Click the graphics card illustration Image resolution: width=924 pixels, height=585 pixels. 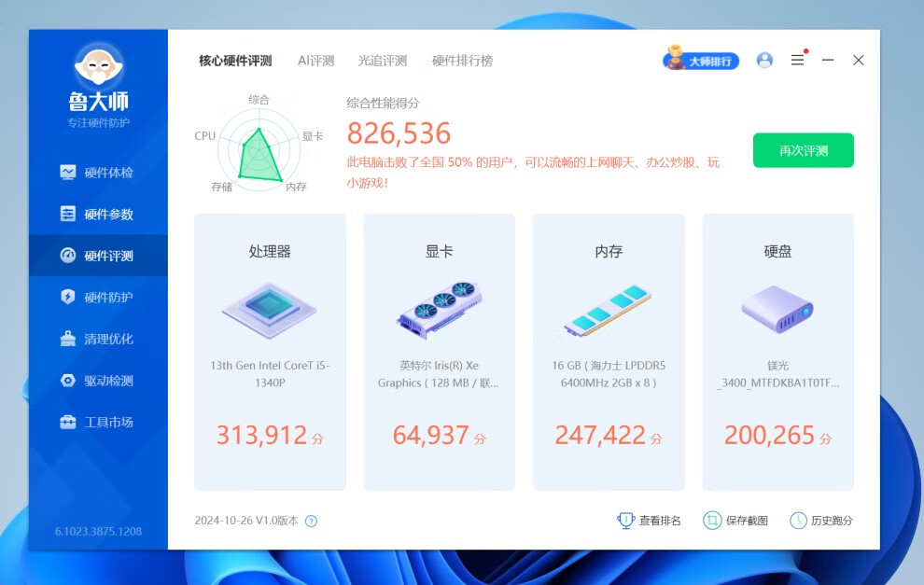pos(439,310)
